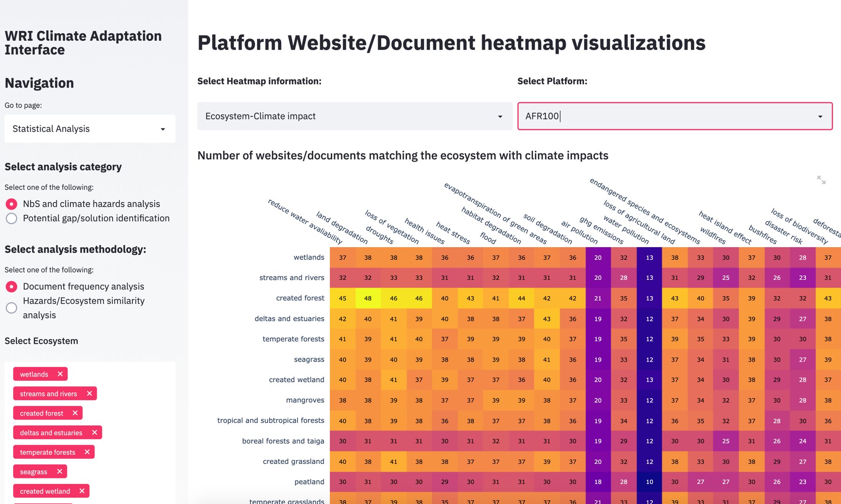Remove the wetlands ecosystem tag
Viewport: 841px width, 504px height.
click(60, 374)
